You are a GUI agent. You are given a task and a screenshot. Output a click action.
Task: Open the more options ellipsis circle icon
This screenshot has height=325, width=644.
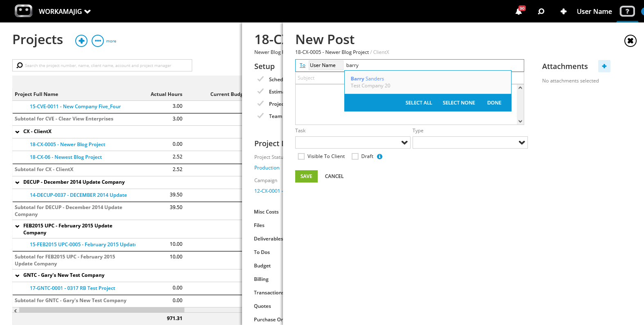pos(98,41)
